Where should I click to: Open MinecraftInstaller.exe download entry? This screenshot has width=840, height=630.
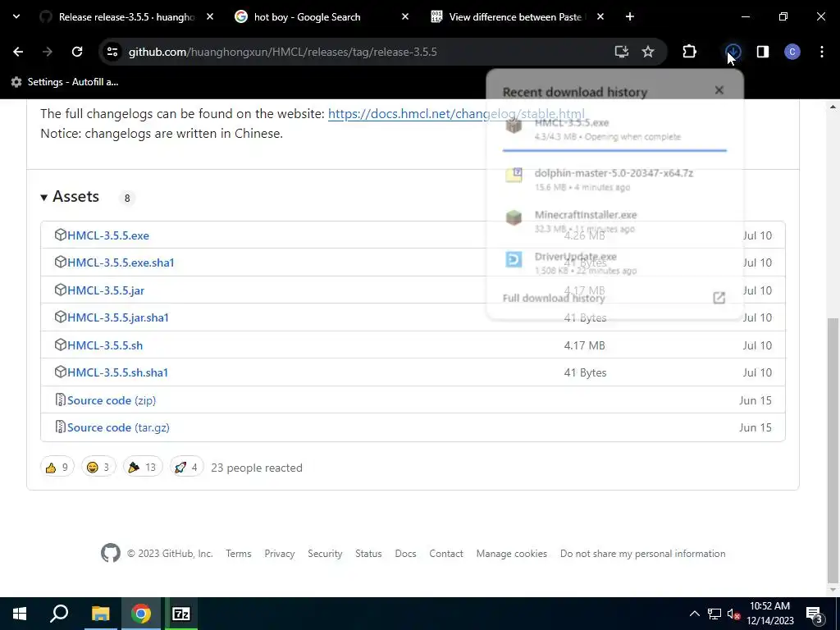[x=614, y=221]
